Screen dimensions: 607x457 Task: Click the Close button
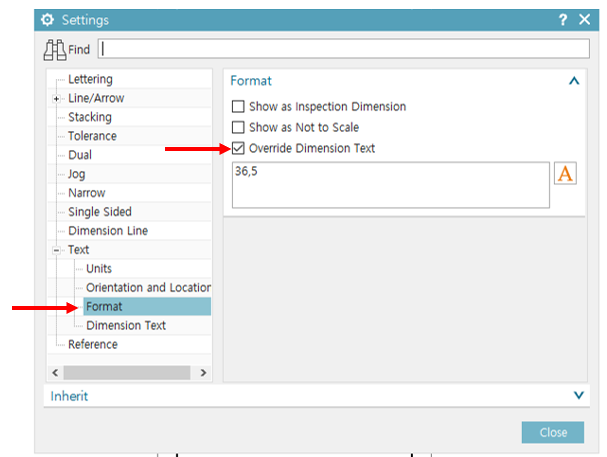click(x=552, y=432)
